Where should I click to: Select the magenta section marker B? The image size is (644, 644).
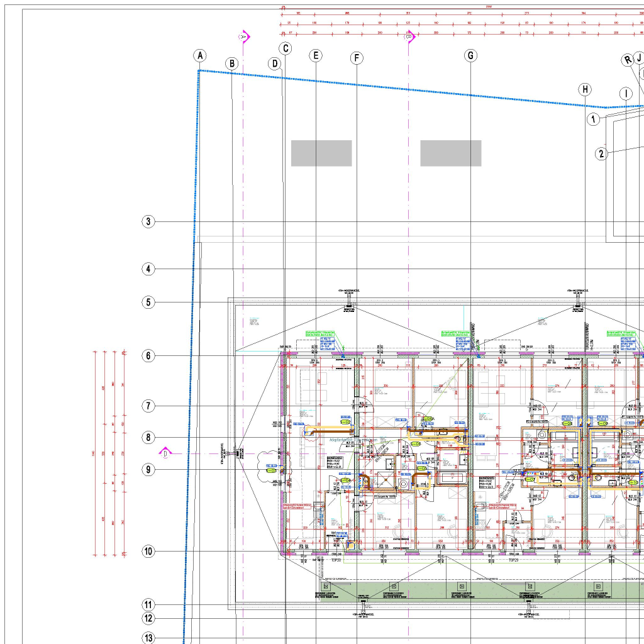(409, 37)
